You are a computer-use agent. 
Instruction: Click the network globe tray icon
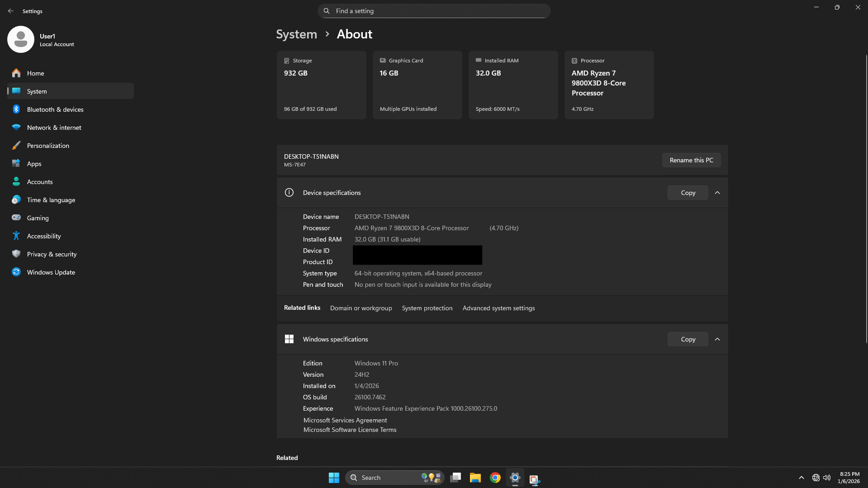point(816,478)
